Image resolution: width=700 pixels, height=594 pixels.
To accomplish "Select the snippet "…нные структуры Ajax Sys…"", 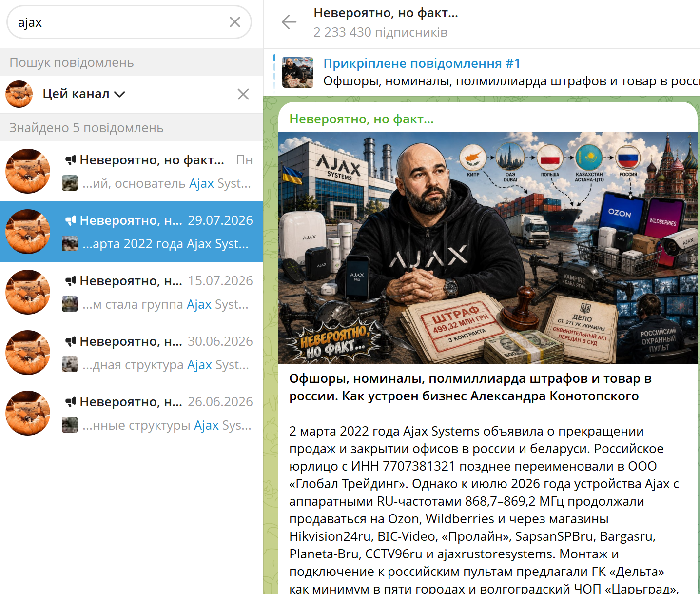I will point(167,425).
